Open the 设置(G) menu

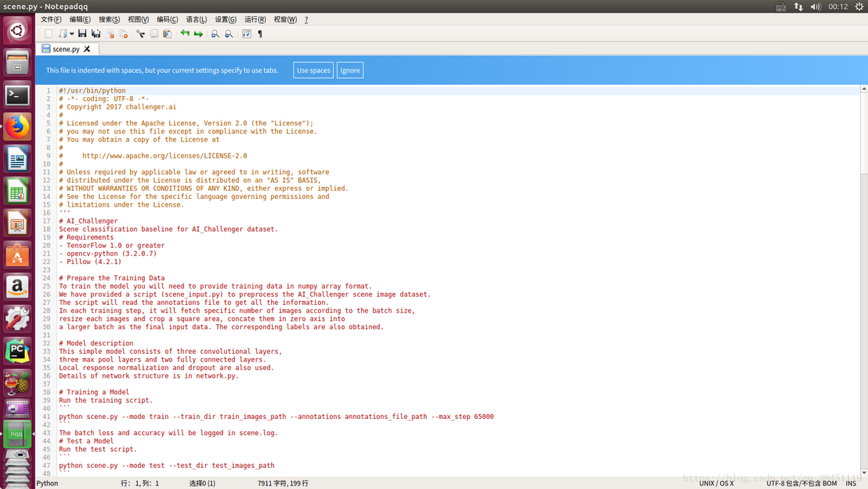click(225, 20)
